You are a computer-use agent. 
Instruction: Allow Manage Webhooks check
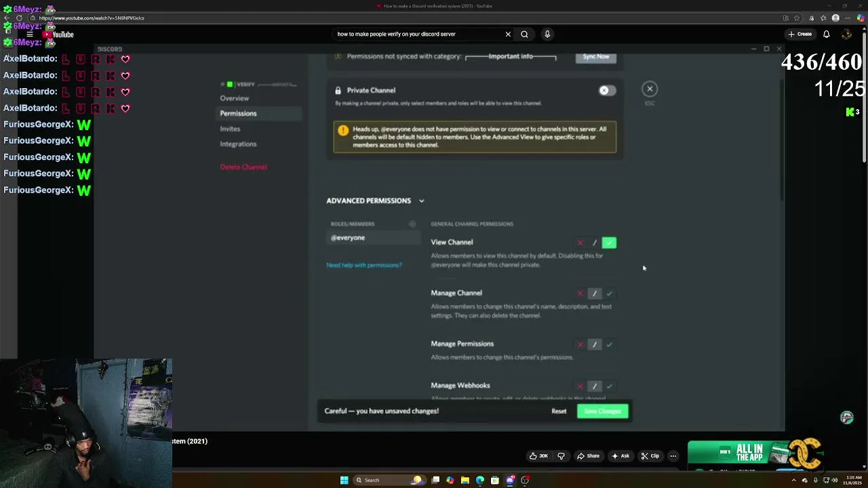tap(609, 386)
